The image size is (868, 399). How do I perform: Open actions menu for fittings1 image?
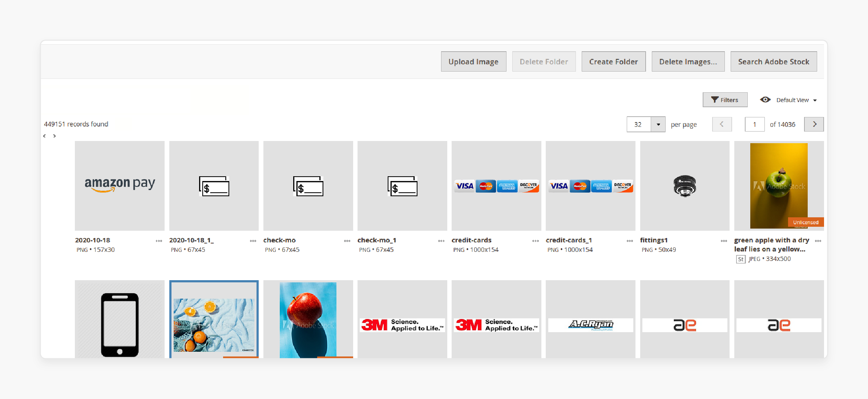tap(724, 241)
